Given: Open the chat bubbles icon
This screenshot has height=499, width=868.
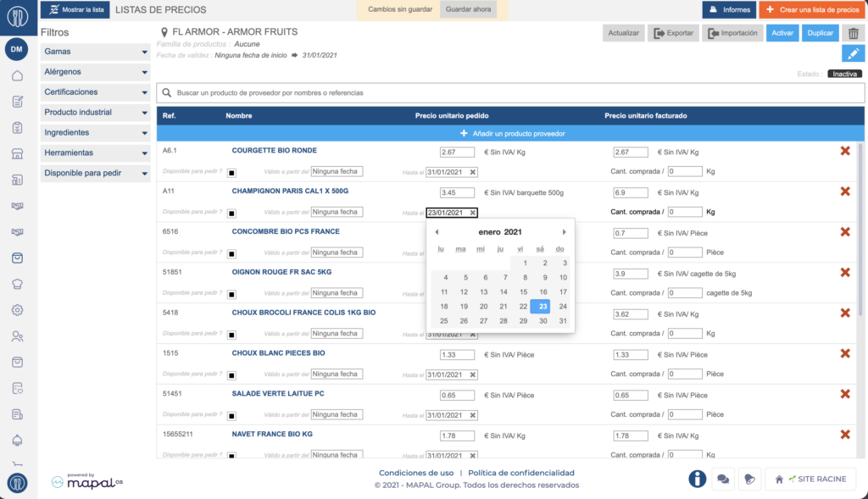Looking at the screenshot, I should [723, 479].
